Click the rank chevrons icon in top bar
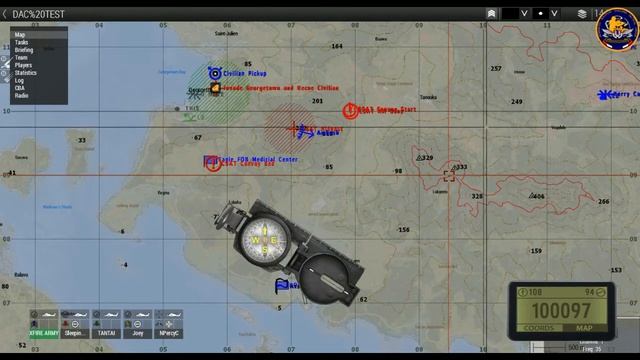640x360 pixels. point(491,14)
